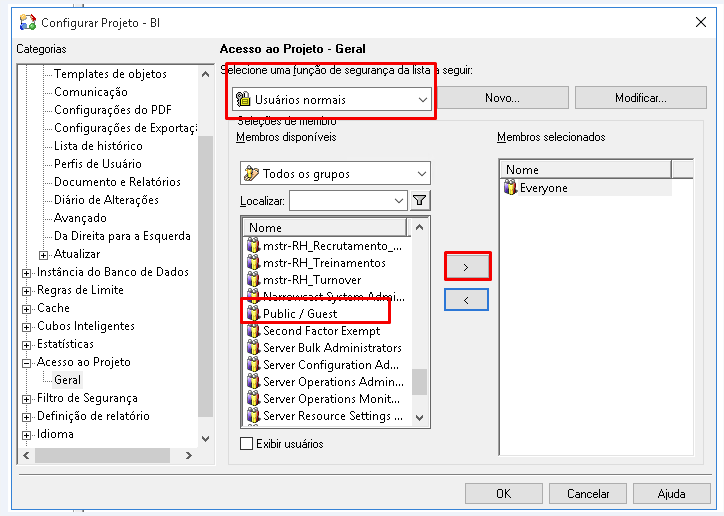Select the Server Bulk Administrators group icon
Image resolution: width=724 pixels, height=516 pixels.
[x=253, y=348]
